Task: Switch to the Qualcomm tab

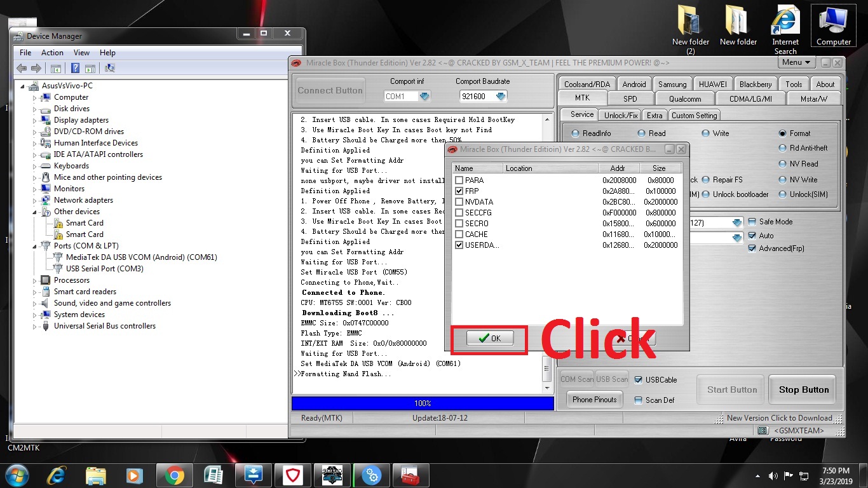Action: pyautogui.click(x=684, y=98)
